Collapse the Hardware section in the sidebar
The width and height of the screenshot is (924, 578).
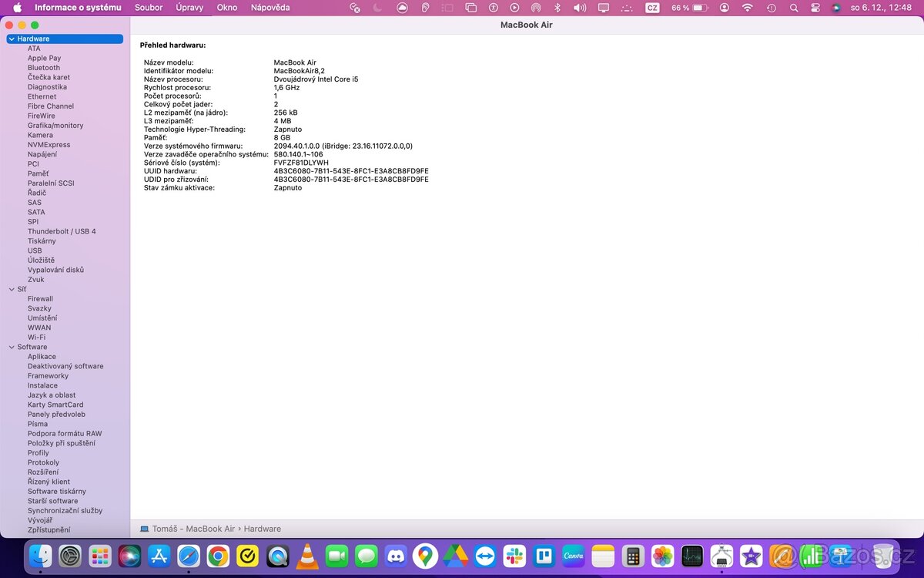(x=11, y=38)
